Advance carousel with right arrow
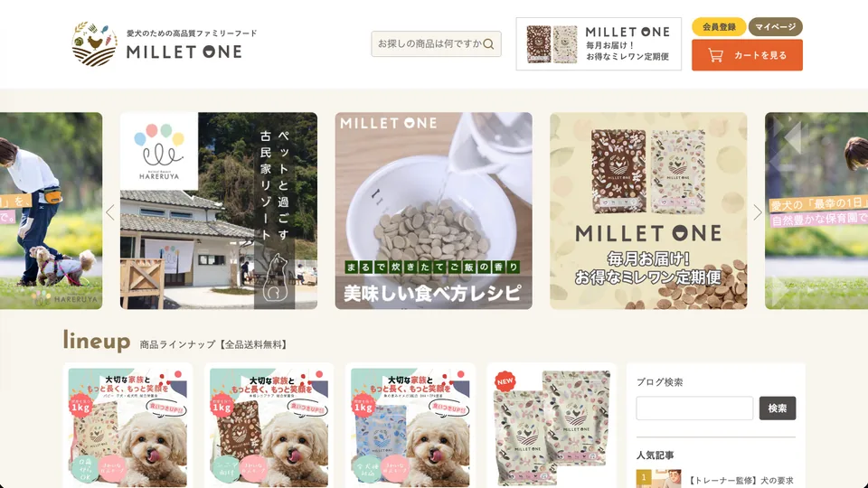This screenshot has height=488, width=868. point(758,211)
